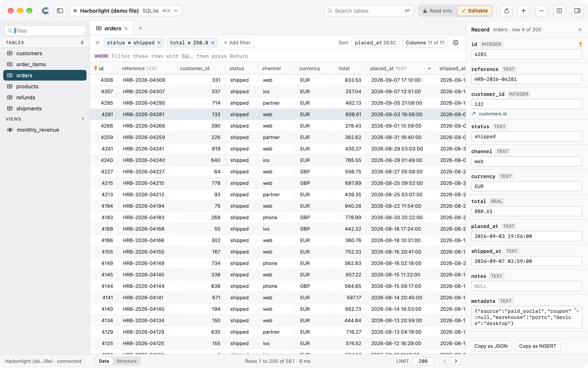Remove the status = shipped filter

pyautogui.click(x=159, y=43)
